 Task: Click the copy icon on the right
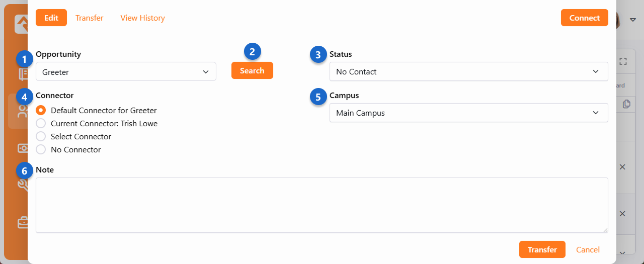[x=626, y=104]
